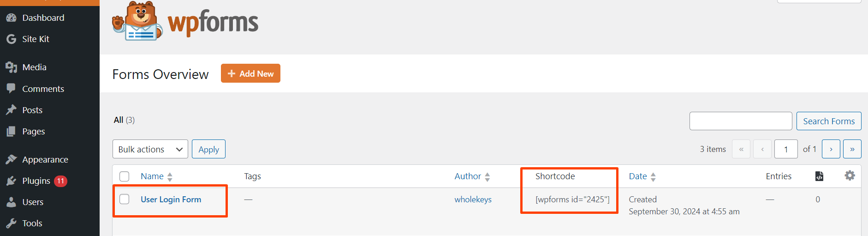Screen dimensions: 868x236
Task: Click the Add New form button
Action: click(x=250, y=73)
